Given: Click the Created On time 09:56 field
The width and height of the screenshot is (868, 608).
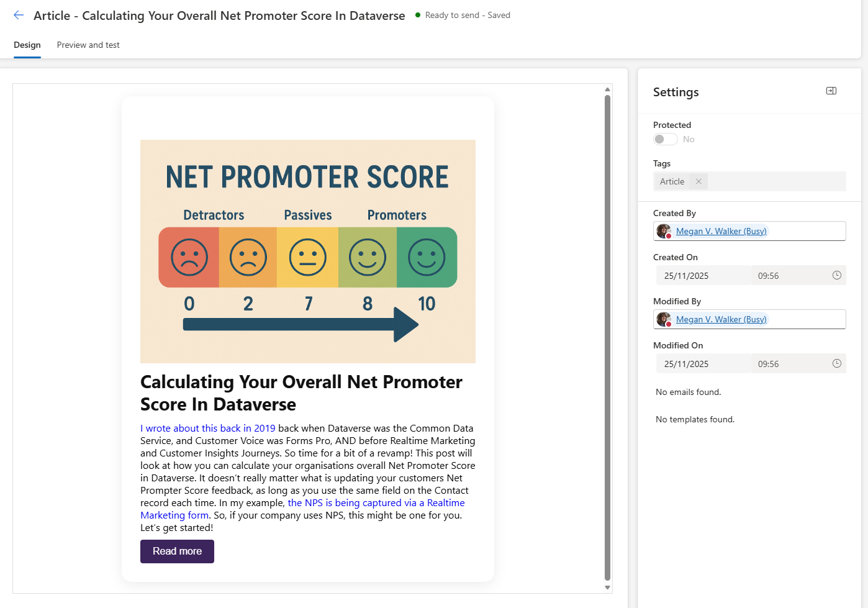Looking at the screenshot, I should 789,276.
